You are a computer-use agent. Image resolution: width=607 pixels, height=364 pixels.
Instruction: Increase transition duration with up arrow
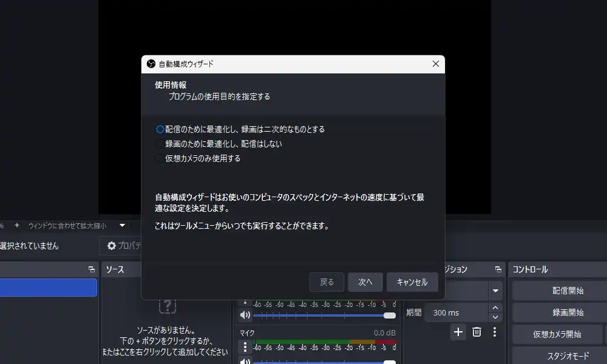[x=496, y=309]
